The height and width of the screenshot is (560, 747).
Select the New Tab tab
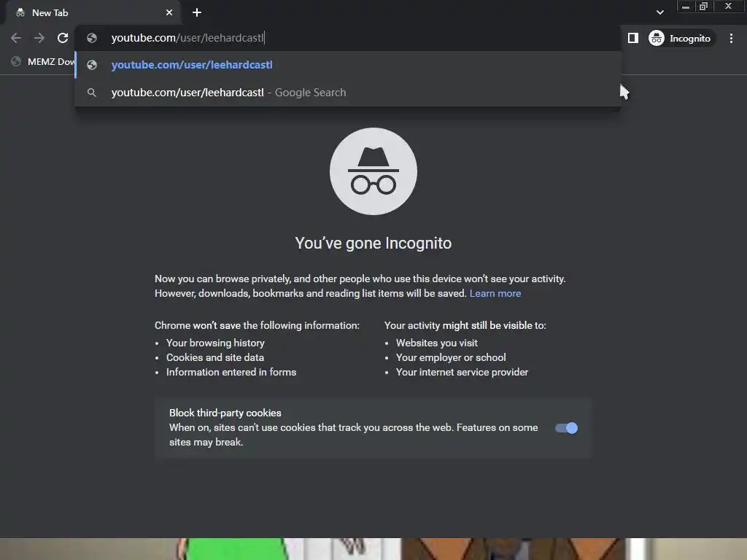click(x=93, y=13)
